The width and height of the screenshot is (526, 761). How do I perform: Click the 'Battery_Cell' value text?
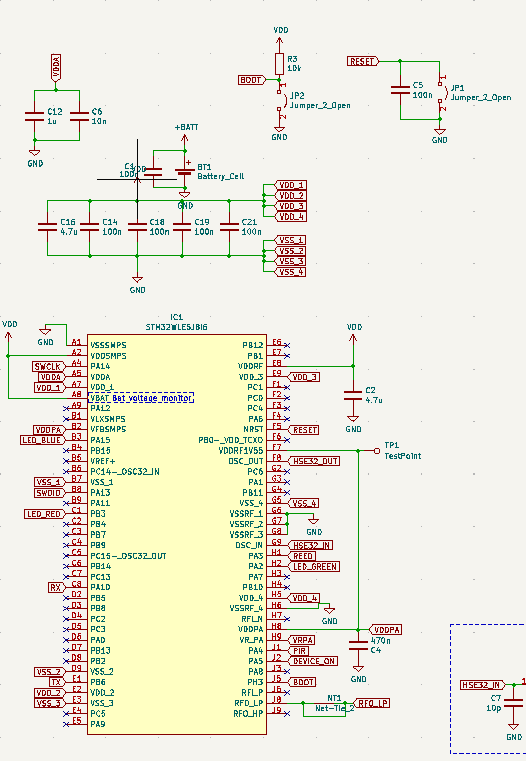pyautogui.click(x=220, y=177)
